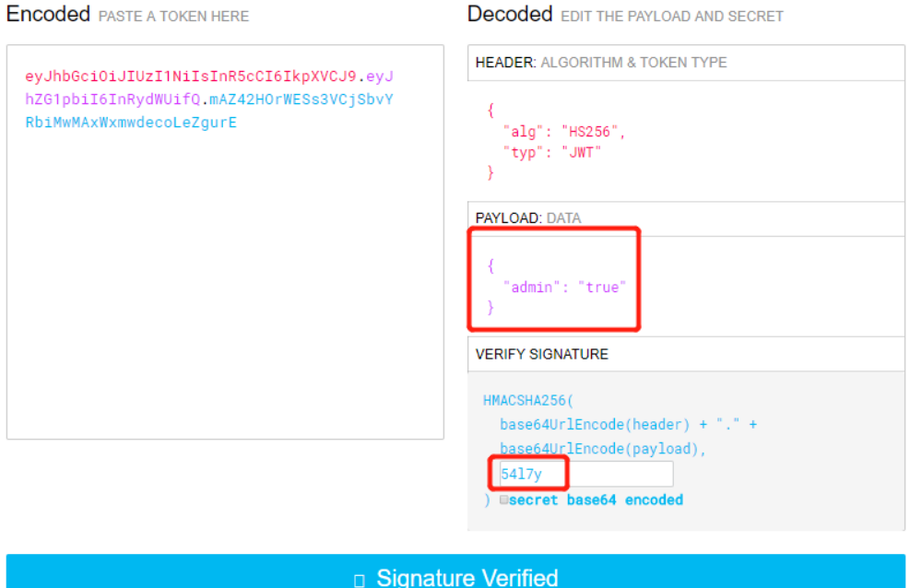
Task: Click the HMACSHA256( signature text
Action: [528, 401]
